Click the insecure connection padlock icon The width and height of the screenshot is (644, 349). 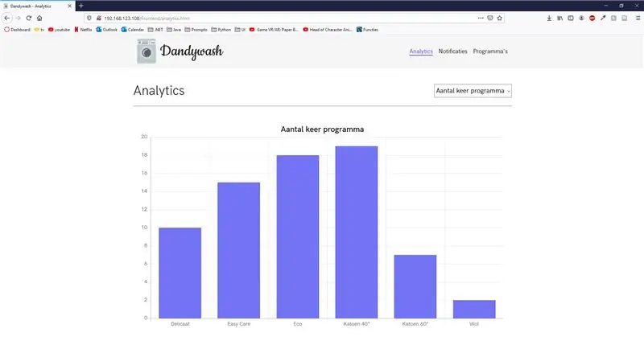click(x=98, y=18)
